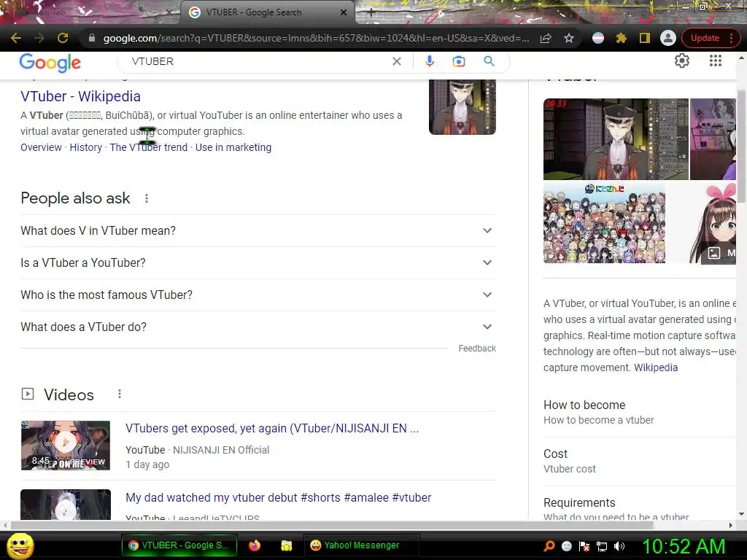Image resolution: width=747 pixels, height=560 pixels.
Task: Bookmark this page with the star icon
Action: click(569, 38)
